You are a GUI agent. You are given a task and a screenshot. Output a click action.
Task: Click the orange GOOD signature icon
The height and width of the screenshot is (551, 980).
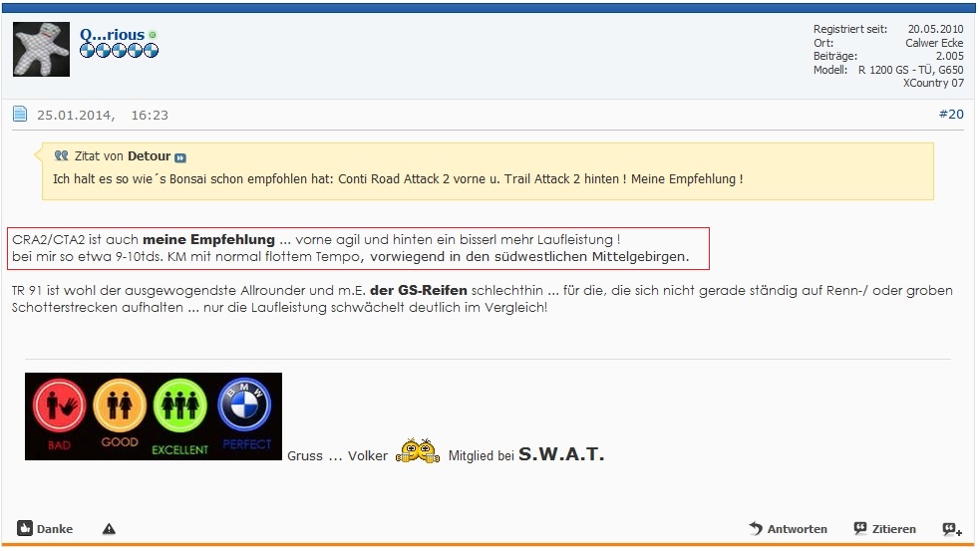[x=120, y=415]
